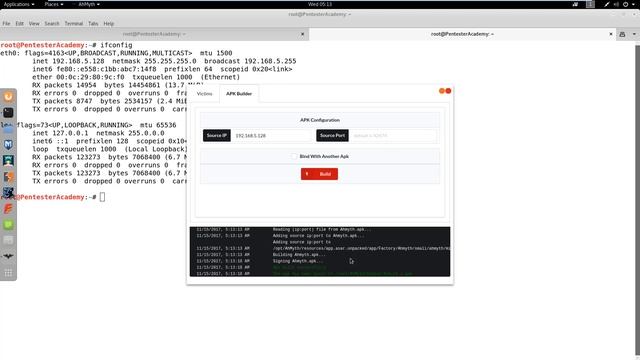Show all applications grid icon
Viewport: 640px width, 360px height.
[x=8, y=273]
